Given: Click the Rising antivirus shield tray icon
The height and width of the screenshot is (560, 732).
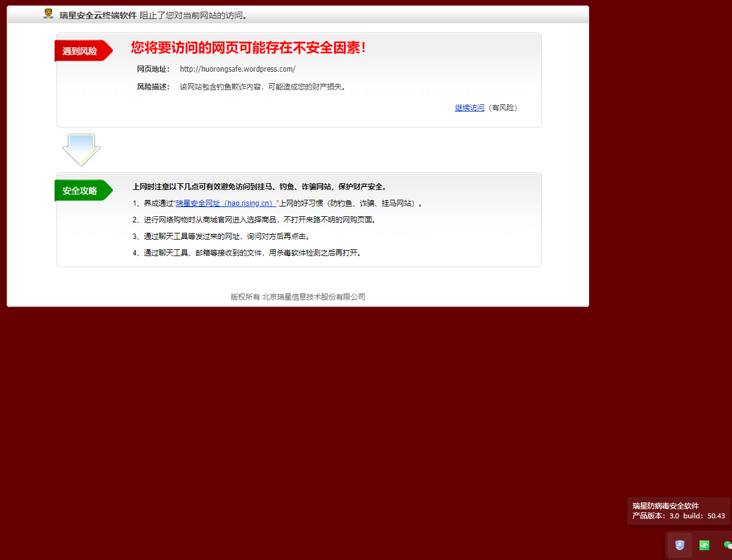Looking at the screenshot, I should pyautogui.click(x=680, y=545).
